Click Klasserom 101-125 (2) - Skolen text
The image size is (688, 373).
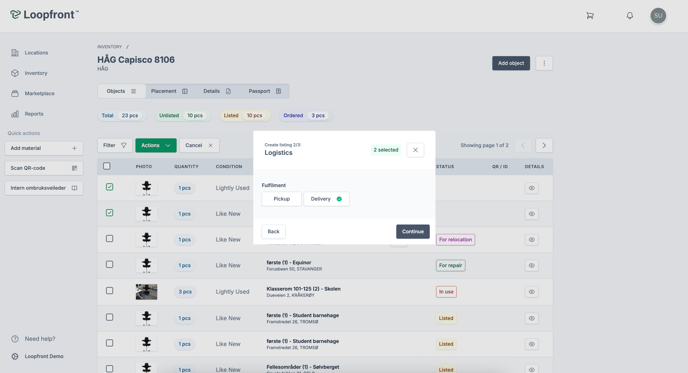(304, 289)
